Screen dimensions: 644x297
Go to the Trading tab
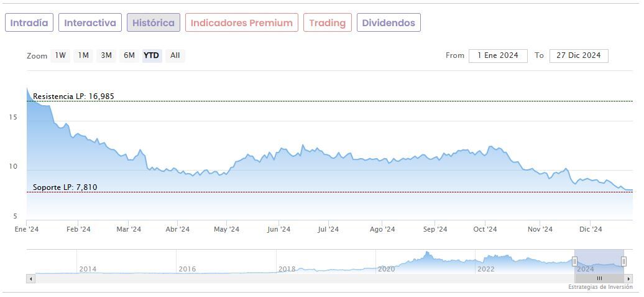click(x=327, y=23)
